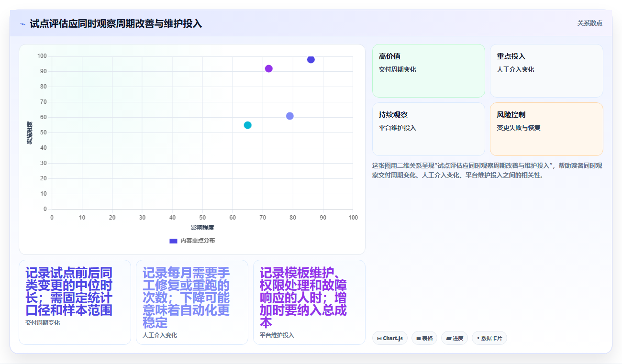Click the 影响程度 x-axis title

click(x=202, y=228)
